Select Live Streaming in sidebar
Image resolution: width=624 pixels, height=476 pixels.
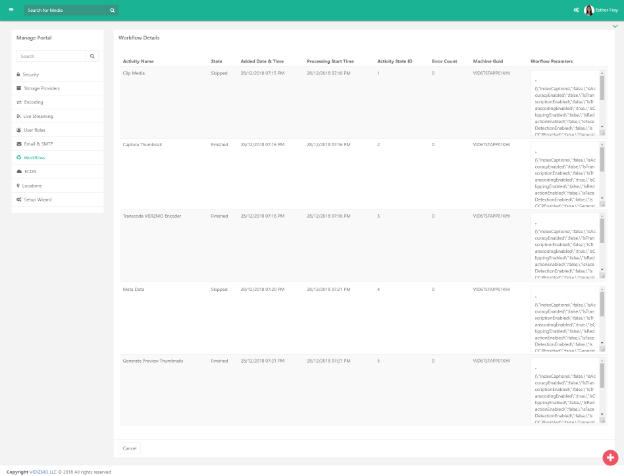38,116
